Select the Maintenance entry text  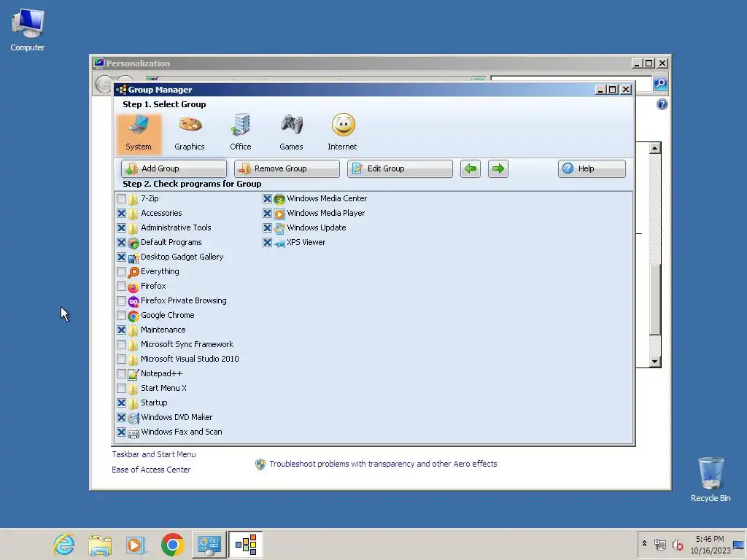point(163,330)
